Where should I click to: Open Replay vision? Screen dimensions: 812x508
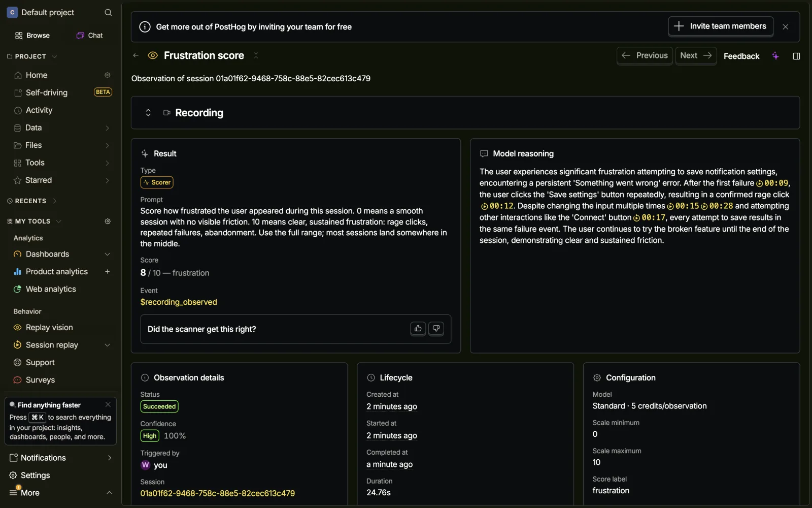49,328
